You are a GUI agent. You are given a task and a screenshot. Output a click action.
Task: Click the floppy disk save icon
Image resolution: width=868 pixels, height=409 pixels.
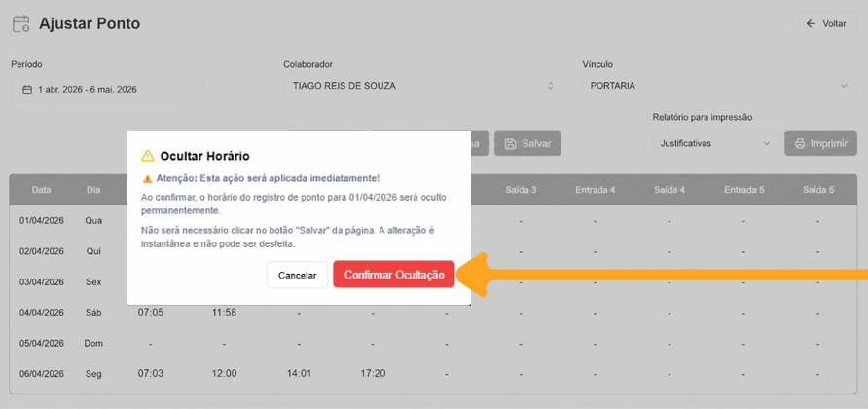510,143
